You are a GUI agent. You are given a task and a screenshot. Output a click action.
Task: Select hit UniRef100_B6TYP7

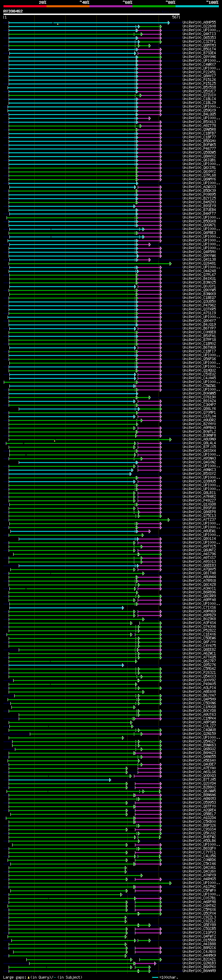coord(199,328)
